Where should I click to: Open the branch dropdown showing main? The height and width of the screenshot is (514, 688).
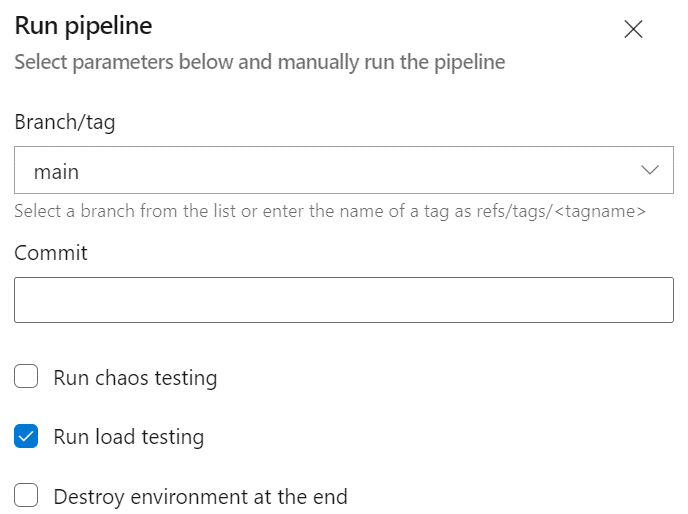tap(344, 170)
